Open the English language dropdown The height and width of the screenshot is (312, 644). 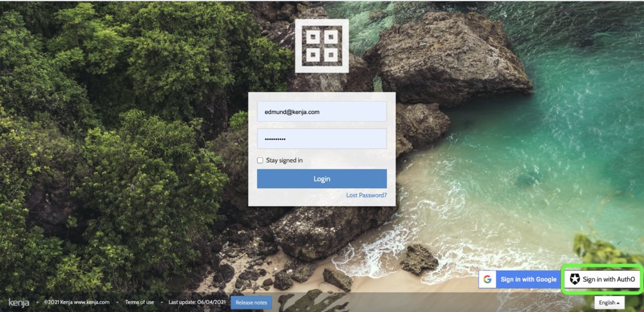pos(609,302)
